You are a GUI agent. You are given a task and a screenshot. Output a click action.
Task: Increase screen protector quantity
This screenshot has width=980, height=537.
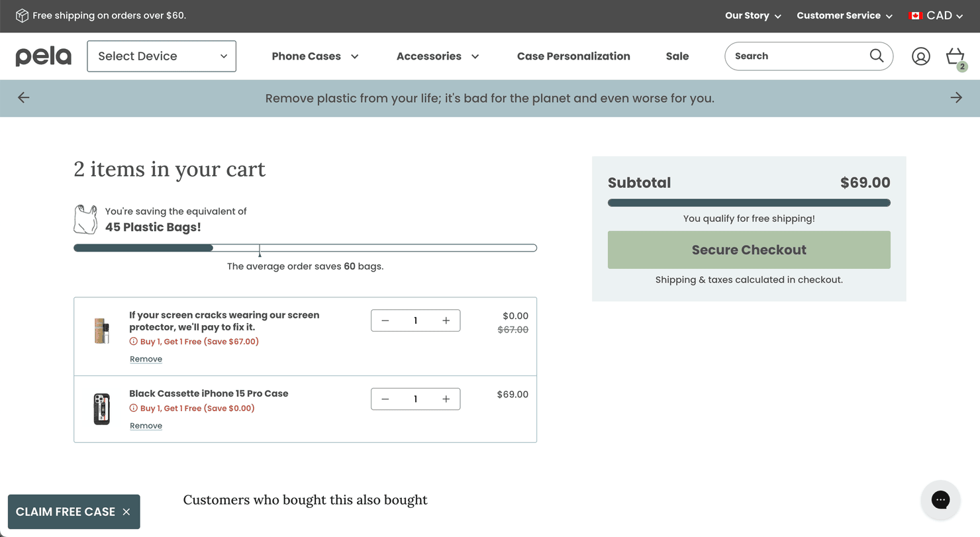click(x=446, y=320)
